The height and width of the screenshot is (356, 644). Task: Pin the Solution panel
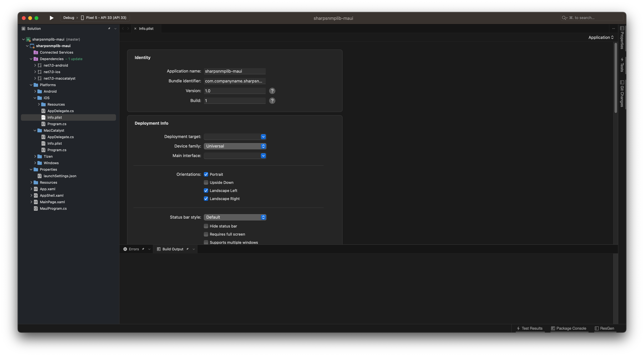[109, 29]
